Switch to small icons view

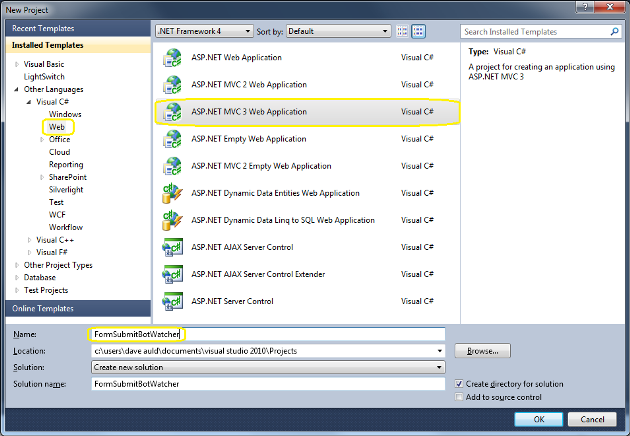(402, 31)
